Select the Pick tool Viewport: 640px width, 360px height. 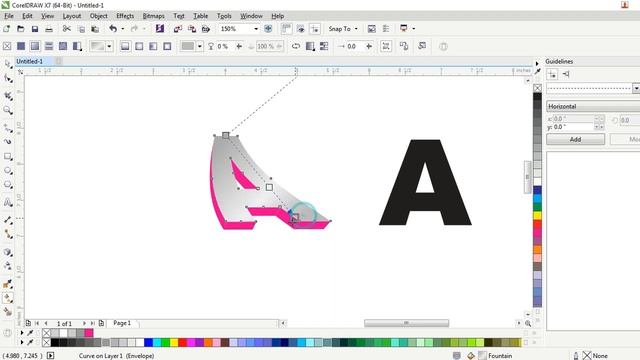click(8, 64)
